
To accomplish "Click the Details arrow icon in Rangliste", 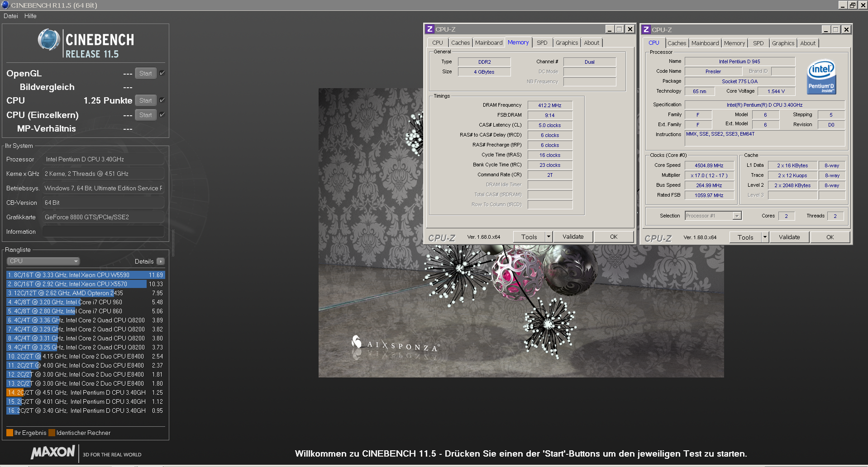I will tap(161, 261).
